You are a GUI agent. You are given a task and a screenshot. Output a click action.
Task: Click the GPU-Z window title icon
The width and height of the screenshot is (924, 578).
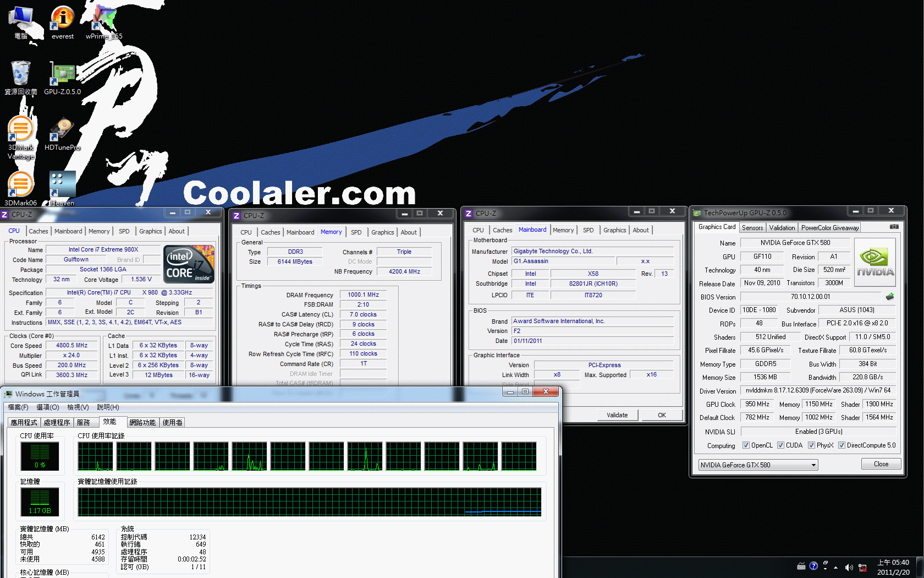(697, 213)
